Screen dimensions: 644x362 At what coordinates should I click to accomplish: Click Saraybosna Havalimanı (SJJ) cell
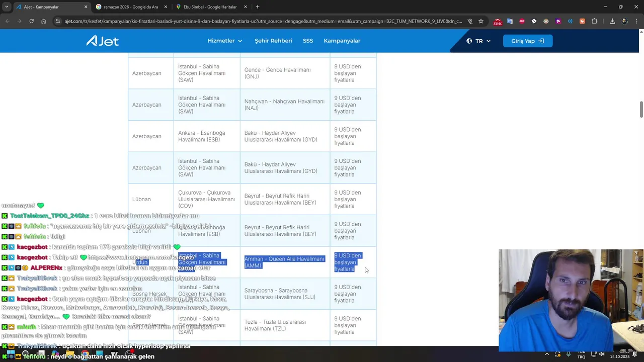coord(285,294)
